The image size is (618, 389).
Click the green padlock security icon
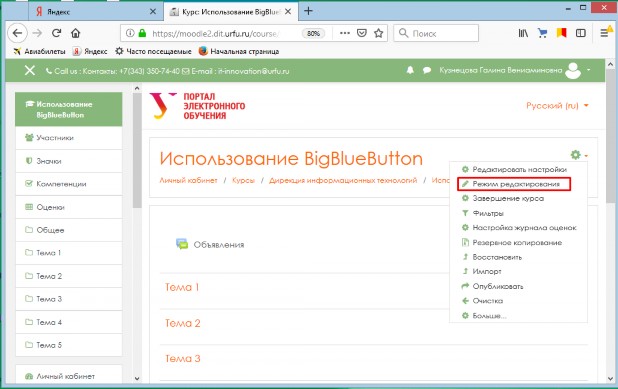click(142, 33)
